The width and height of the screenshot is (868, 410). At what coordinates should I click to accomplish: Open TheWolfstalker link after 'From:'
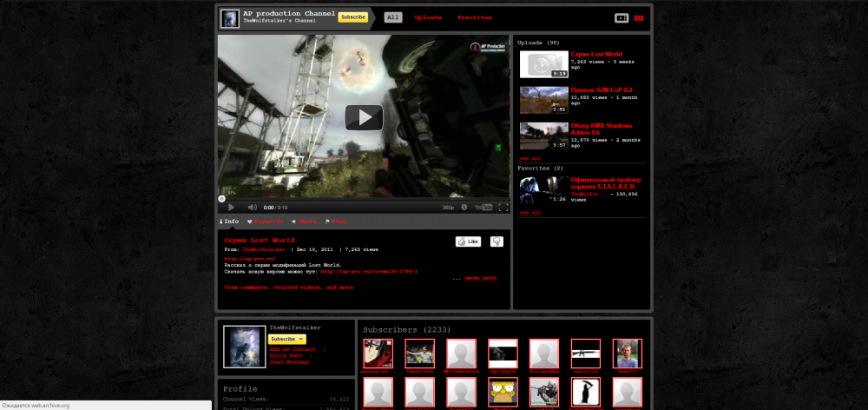pyautogui.click(x=264, y=250)
